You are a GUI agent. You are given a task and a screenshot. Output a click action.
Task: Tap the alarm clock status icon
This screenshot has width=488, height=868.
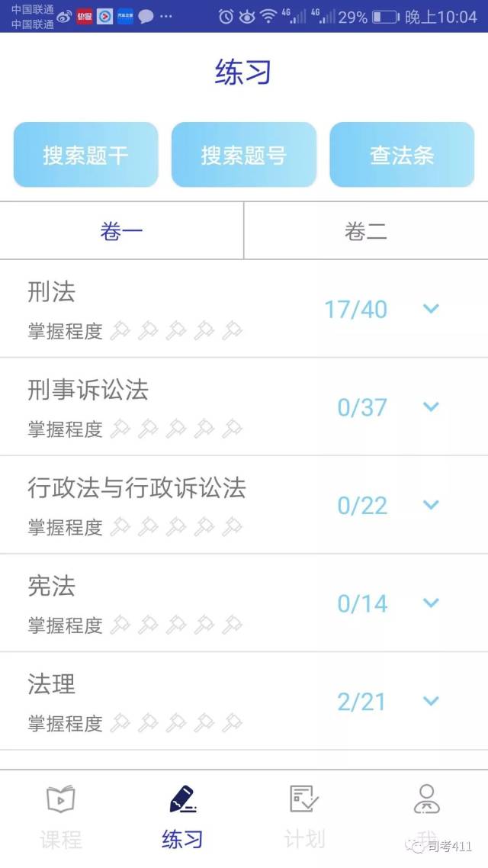[226, 17]
